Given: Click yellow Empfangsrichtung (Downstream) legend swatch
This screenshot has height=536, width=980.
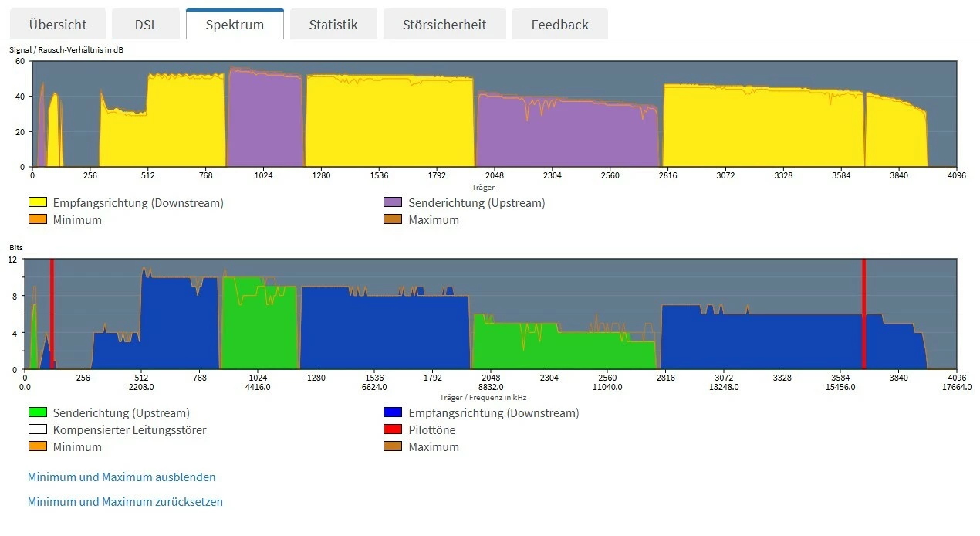Looking at the screenshot, I should pos(38,203).
